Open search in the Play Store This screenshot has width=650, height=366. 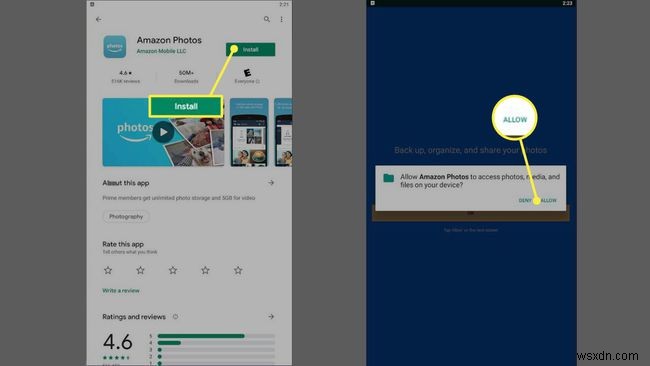[x=267, y=19]
